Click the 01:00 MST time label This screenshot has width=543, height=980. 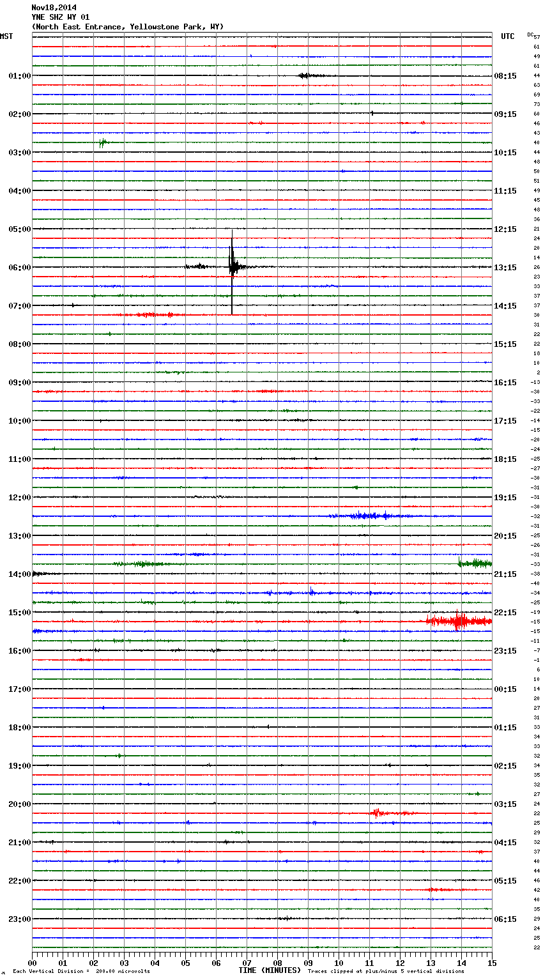(x=19, y=76)
